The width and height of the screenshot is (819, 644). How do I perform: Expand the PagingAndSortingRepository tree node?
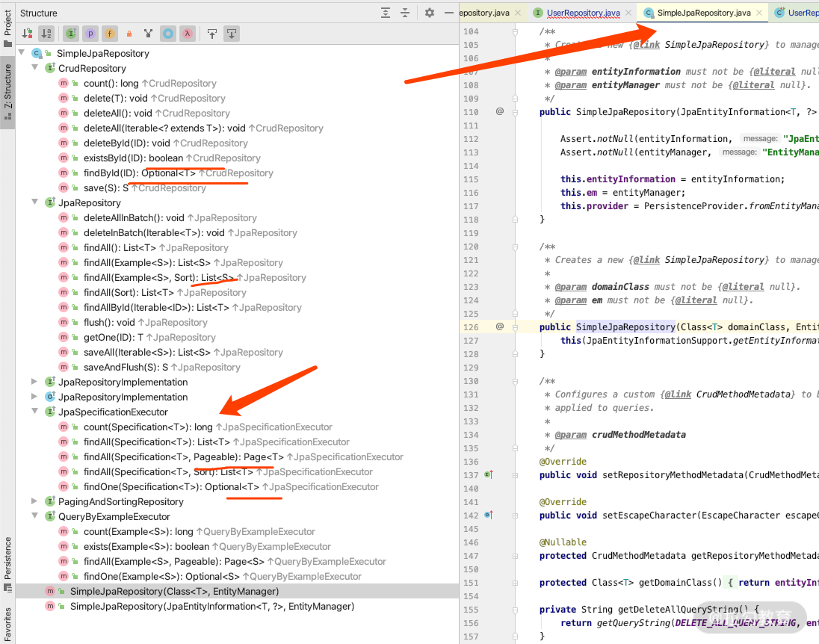(34, 501)
